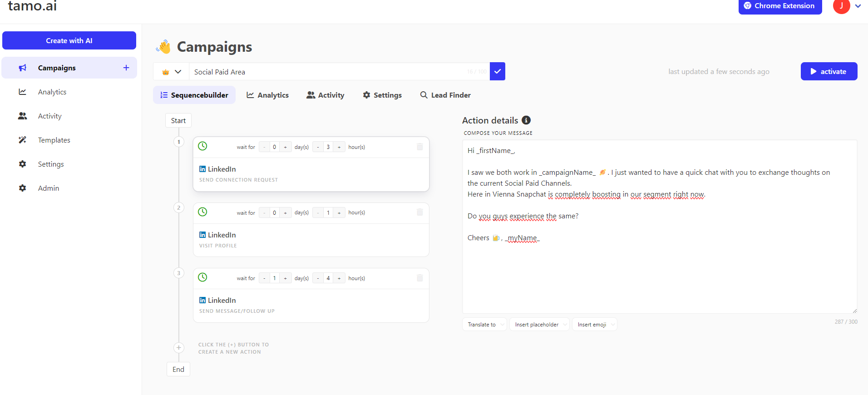
Task: Decrease days in step 3 wait
Action: [x=264, y=278]
